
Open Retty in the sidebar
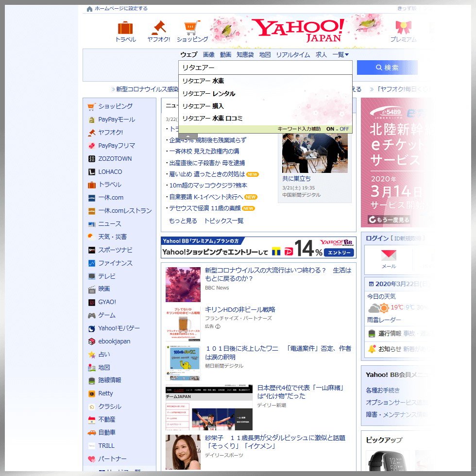[106, 393]
